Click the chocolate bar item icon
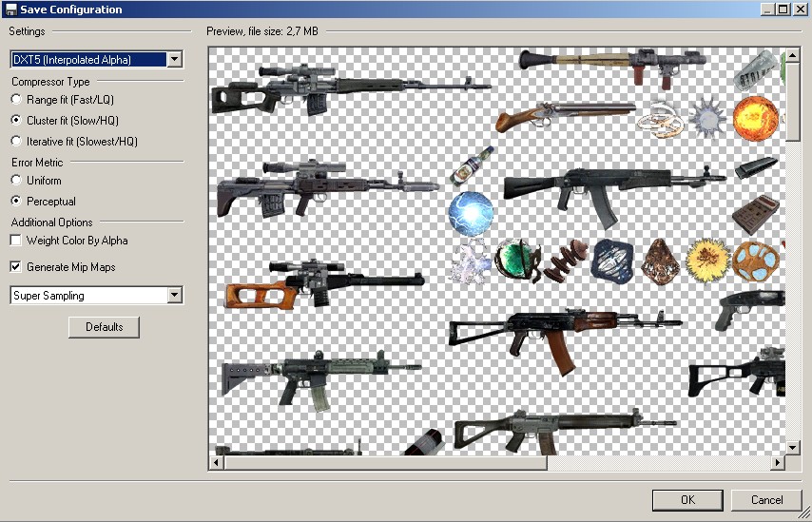This screenshot has width=812, height=522. (x=756, y=214)
